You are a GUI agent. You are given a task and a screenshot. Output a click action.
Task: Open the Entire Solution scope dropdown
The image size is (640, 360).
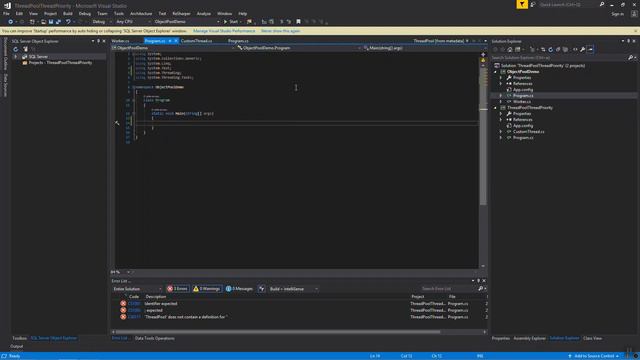point(137,289)
